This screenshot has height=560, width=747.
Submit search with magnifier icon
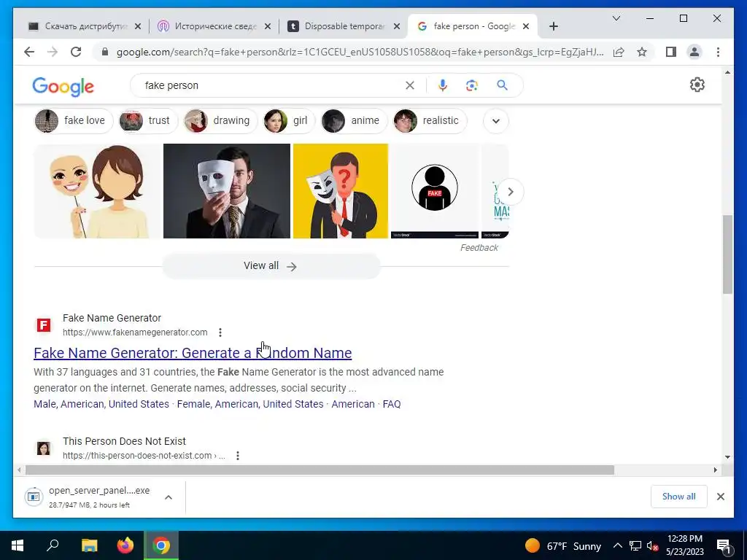pos(502,85)
